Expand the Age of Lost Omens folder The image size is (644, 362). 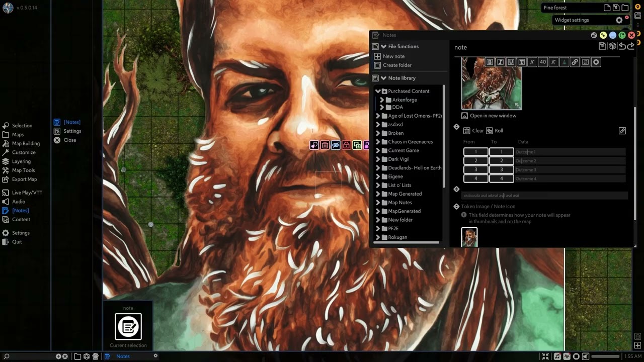coord(378,116)
